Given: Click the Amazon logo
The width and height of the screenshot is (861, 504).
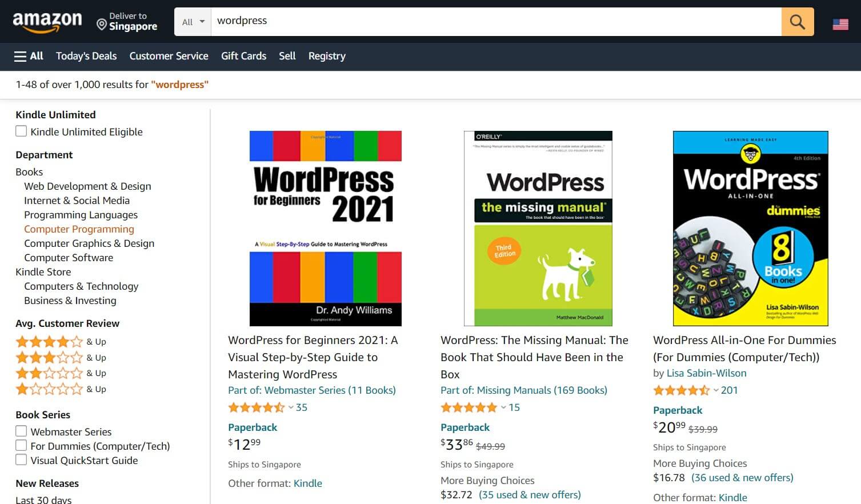Looking at the screenshot, I should [x=47, y=22].
